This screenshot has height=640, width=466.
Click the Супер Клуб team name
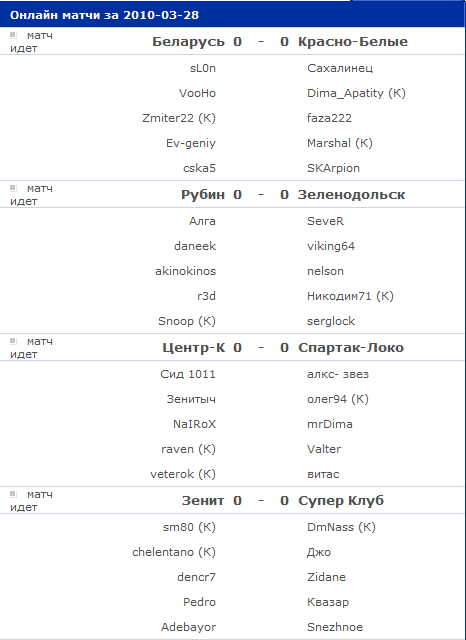[341, 501]
